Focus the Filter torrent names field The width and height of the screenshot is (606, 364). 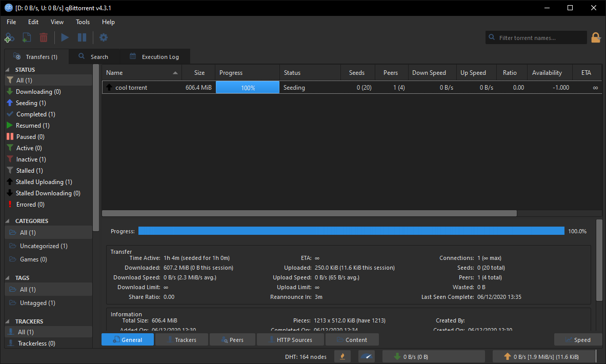point(536,37)
